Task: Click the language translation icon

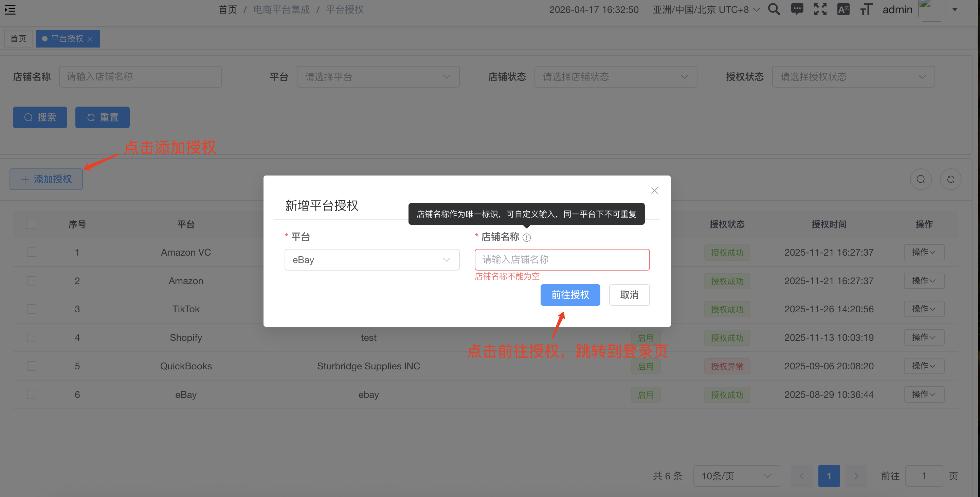Action: [x=843, y=9]
